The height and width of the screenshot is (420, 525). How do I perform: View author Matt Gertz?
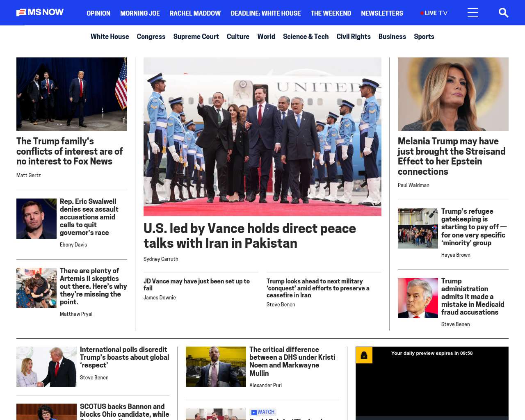(28, 175)
